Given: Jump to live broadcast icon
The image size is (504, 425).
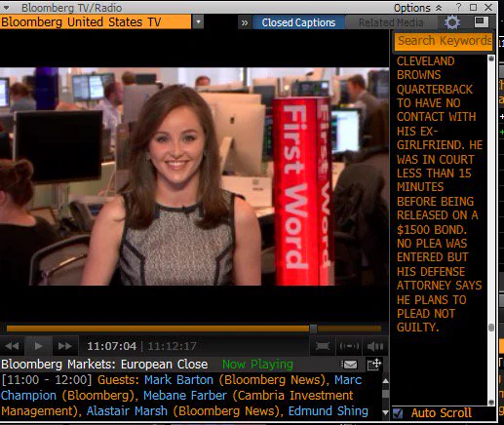Looking at the screenshot, I should pyautogui.click(x=349, y=346).
